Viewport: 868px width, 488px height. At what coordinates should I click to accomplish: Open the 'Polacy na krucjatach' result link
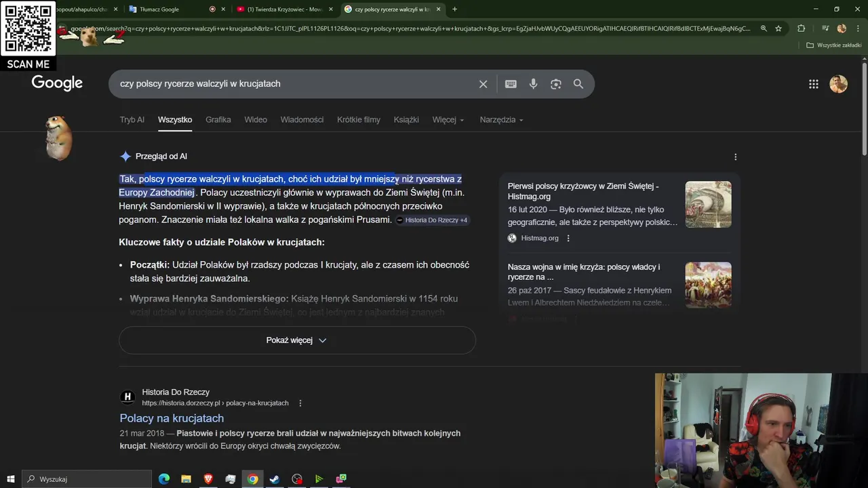coord(172,418)
